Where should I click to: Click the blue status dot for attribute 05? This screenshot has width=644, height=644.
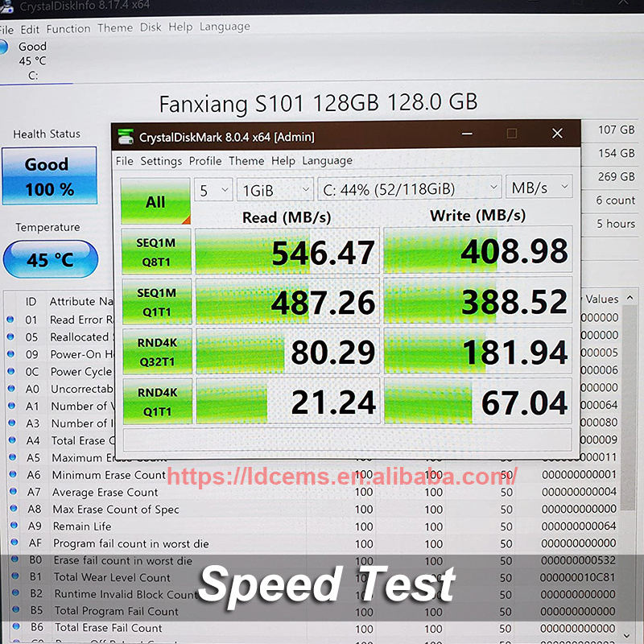tap(10, 336)
